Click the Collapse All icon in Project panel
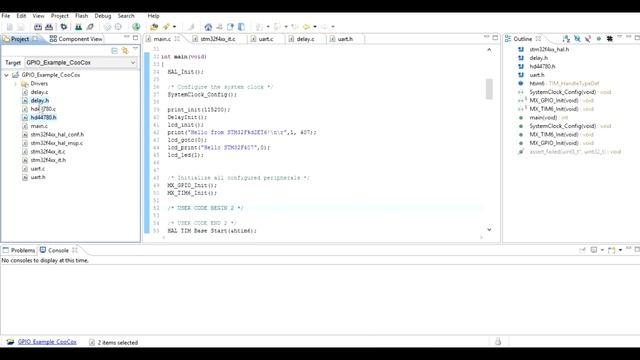This screenshot has height=360, width=640. 114,51
